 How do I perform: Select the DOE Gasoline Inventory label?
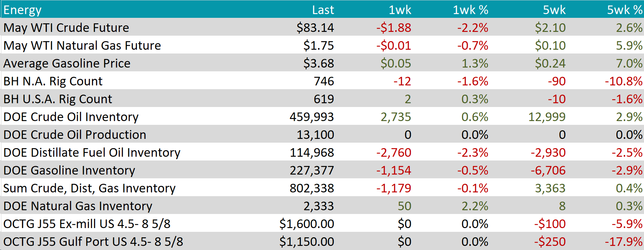tap(69, 170)
